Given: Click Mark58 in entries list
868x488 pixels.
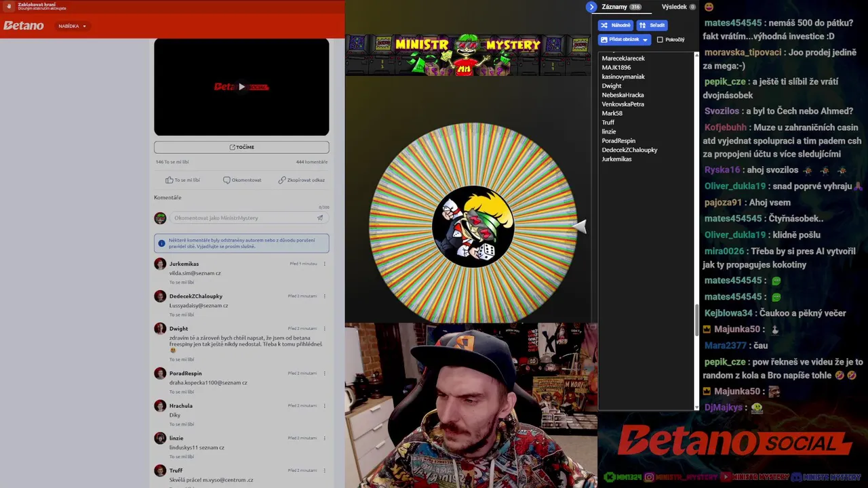Looking at the screenshot, I should pos(612,113).
